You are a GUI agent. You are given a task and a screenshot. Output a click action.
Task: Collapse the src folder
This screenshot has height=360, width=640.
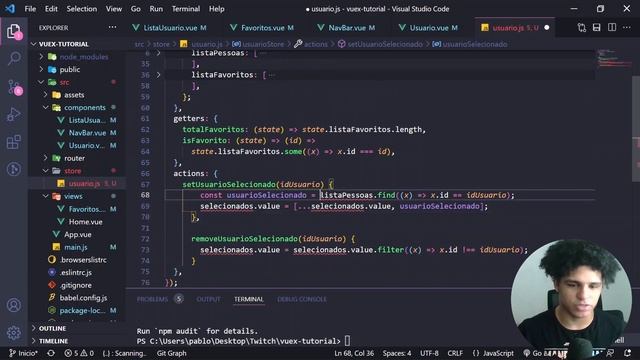42,82
